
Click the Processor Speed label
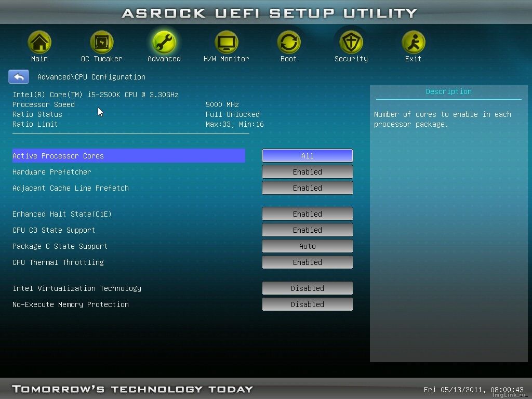(44, 104)
